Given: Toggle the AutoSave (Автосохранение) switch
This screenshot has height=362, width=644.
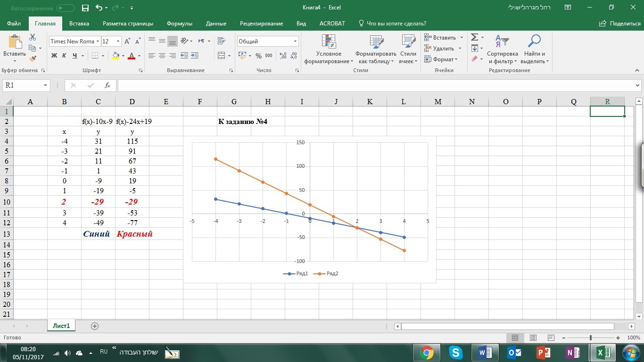Looking at the screenshot, I should click(65, 8).
